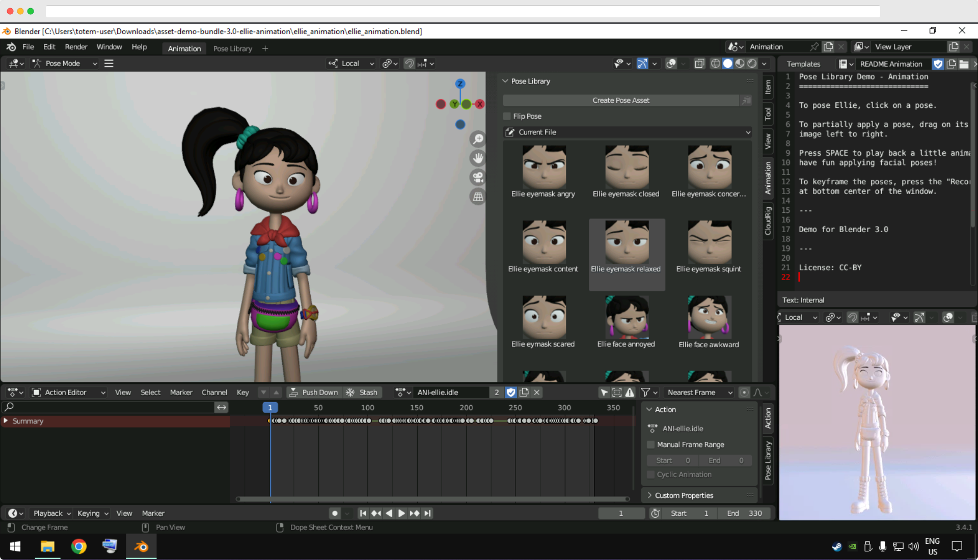Image resolution: width=978 pixels, height=560 pixels.
Task: Click fake user shield for ANI-ellie.idle action
Action: click(511, 393)
